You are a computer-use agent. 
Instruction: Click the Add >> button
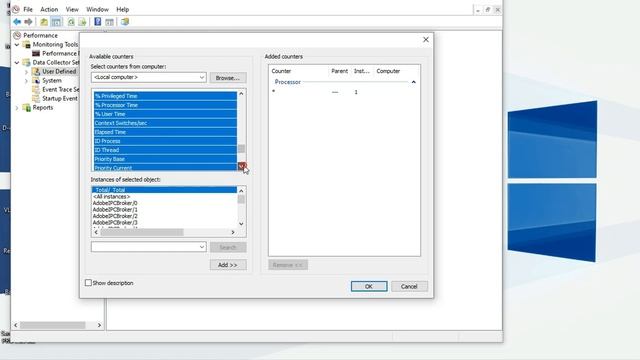(228, 265)
